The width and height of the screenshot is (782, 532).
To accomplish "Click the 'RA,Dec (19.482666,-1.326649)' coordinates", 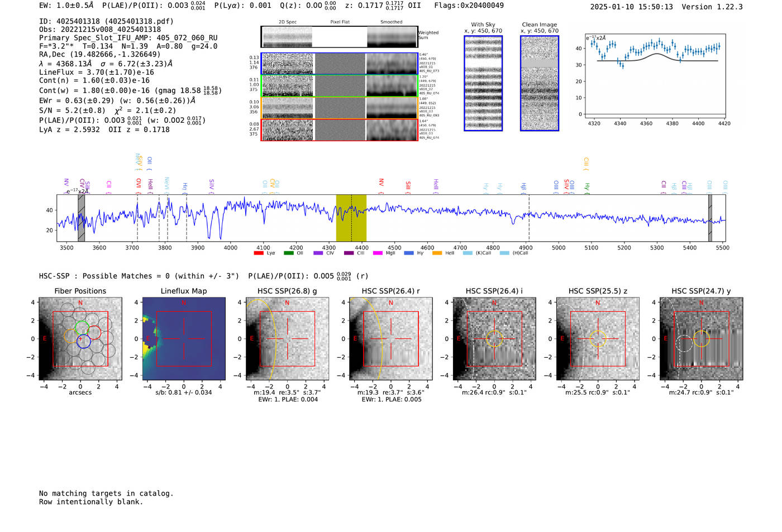I will (x=100, y=54).
